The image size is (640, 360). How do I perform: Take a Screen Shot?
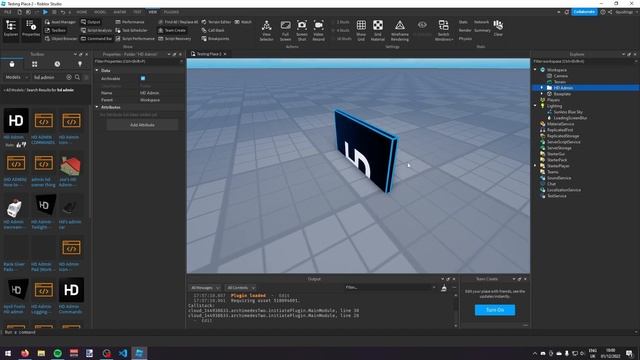[302, 30]
